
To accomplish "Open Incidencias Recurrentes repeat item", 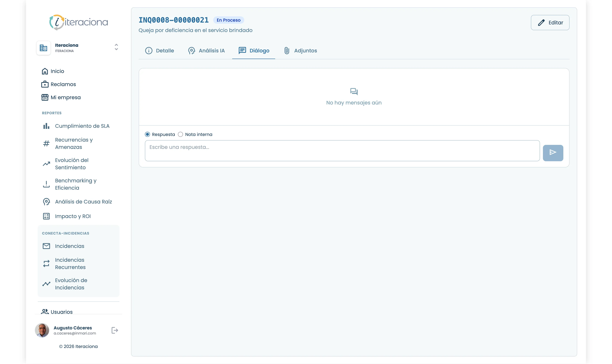I will [70, 263].
